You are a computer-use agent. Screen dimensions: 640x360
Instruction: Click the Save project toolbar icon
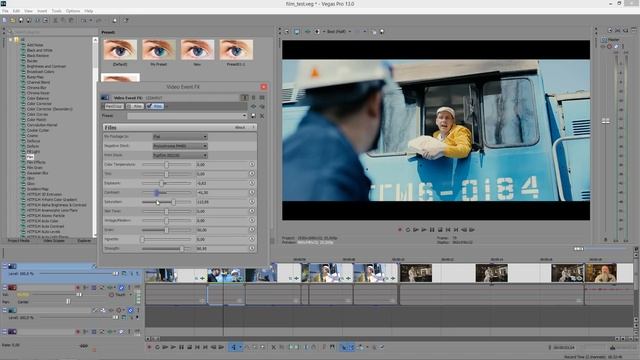pyautogui.click(x=21, y=20)
